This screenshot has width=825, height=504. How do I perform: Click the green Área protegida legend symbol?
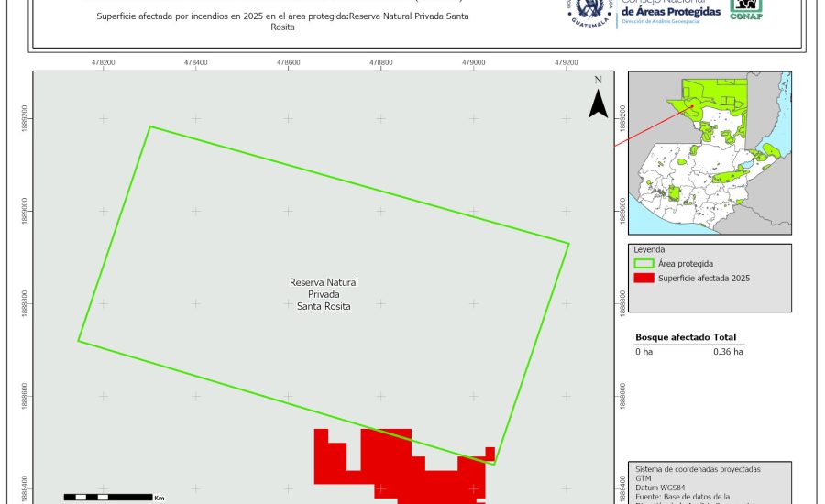pyautogui.click(x=643, y=263)
